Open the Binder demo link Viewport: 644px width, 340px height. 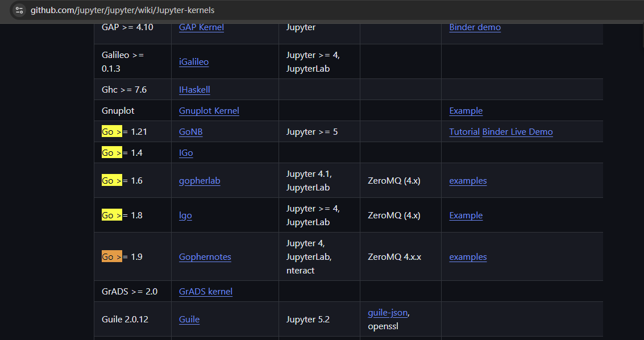475,27
